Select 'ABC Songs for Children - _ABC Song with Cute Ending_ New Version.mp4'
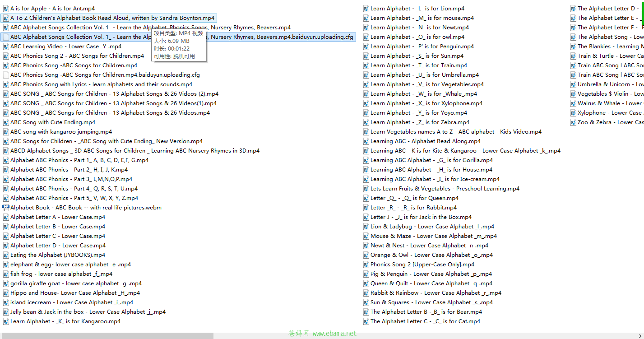 [107, 141]
